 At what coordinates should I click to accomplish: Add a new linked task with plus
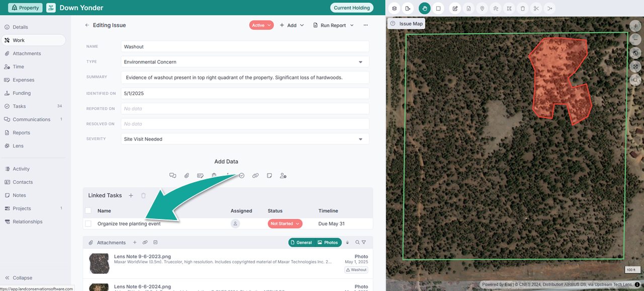(x=131, y=195)
